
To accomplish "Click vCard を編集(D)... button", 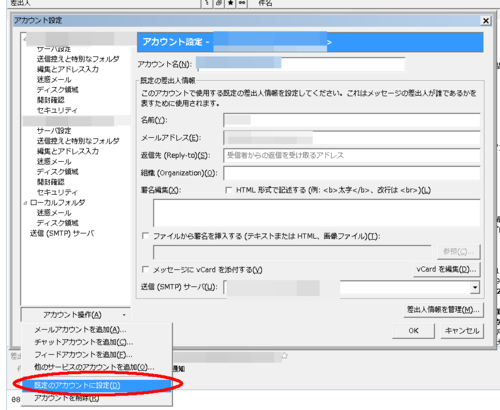I will coord(447,269).
